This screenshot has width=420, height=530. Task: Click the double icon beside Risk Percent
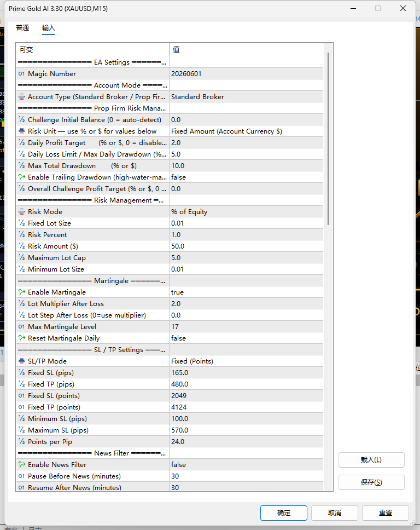click(x=22, y=234)
